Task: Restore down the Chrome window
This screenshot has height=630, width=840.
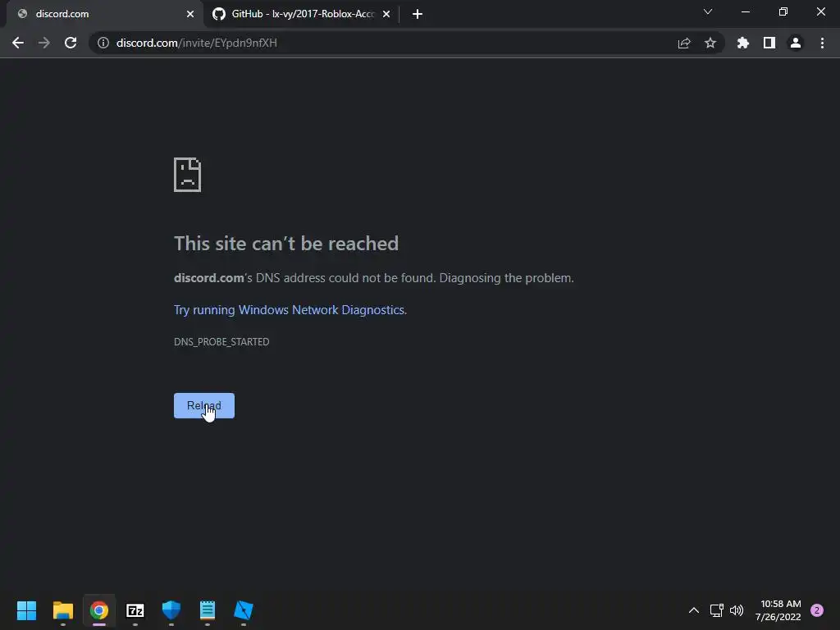Action: point(783,11)
